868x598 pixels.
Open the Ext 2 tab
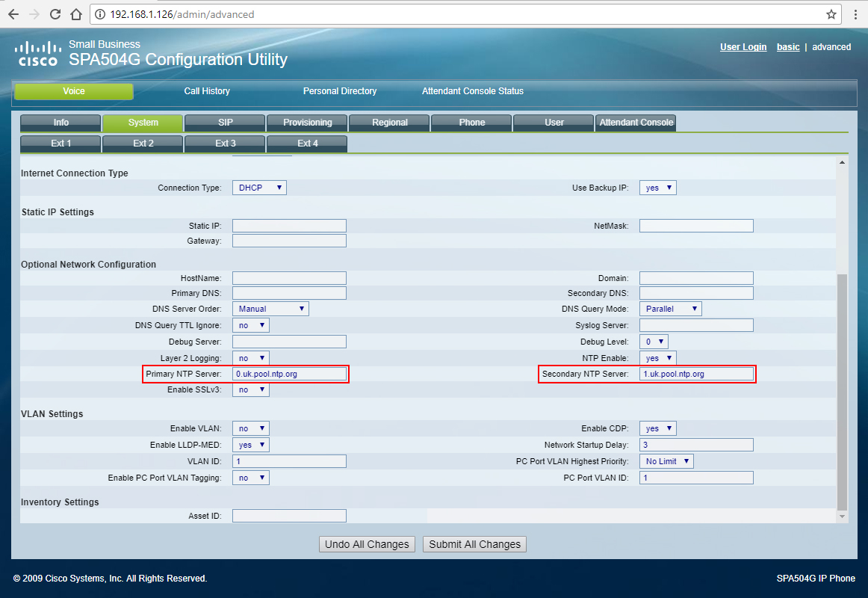pyautogui.click(x=143, y=144)
